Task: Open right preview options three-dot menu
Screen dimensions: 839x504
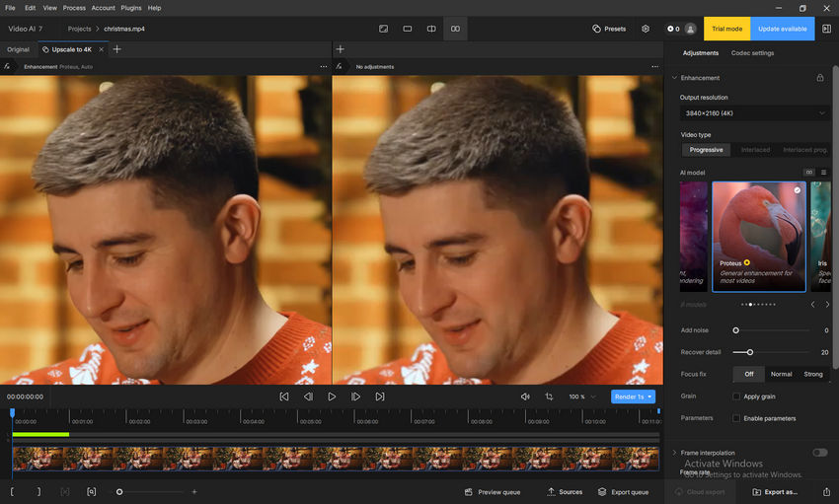Action: coord(655,67)
